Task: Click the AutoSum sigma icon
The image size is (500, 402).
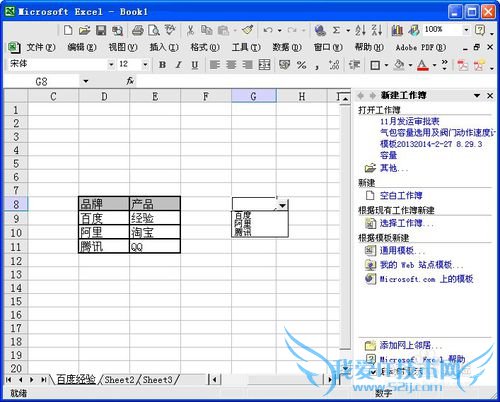Action: tap(336, 30)
